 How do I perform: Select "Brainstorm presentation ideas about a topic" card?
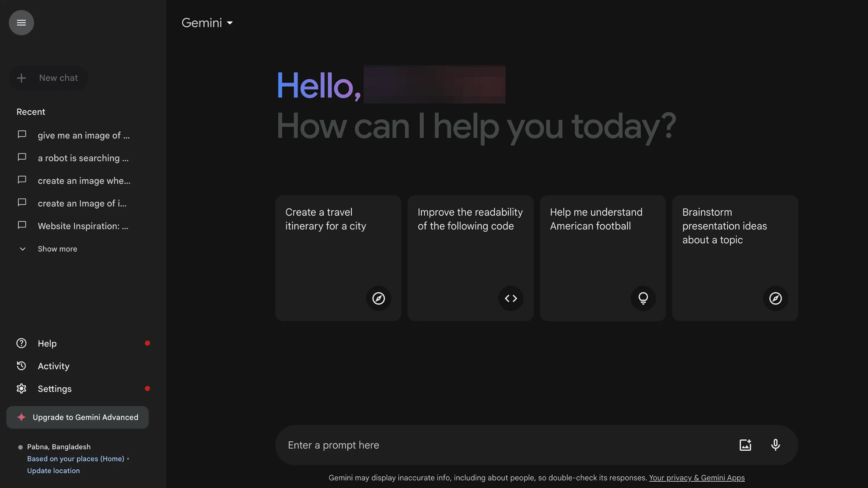735,258
